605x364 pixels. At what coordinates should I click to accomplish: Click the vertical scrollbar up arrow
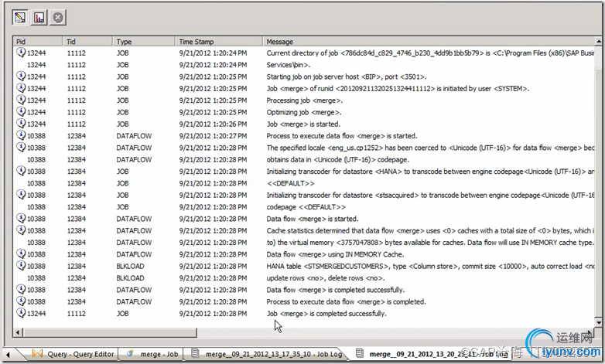click(x=598, y=41)
